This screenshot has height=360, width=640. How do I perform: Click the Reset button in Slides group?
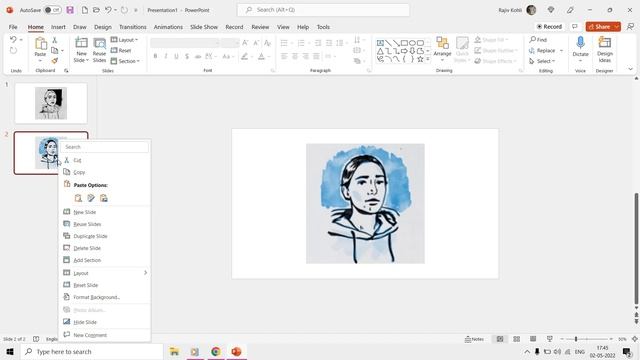pos(121,50)
